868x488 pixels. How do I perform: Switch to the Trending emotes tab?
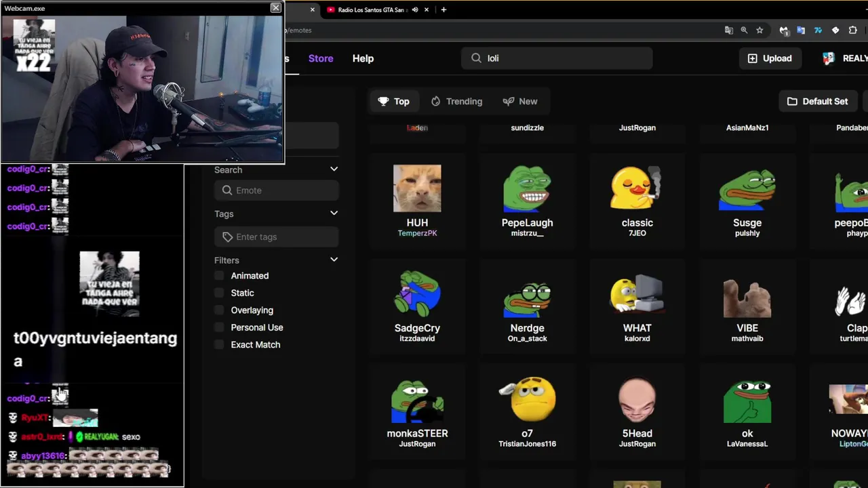tap(456, 101)
